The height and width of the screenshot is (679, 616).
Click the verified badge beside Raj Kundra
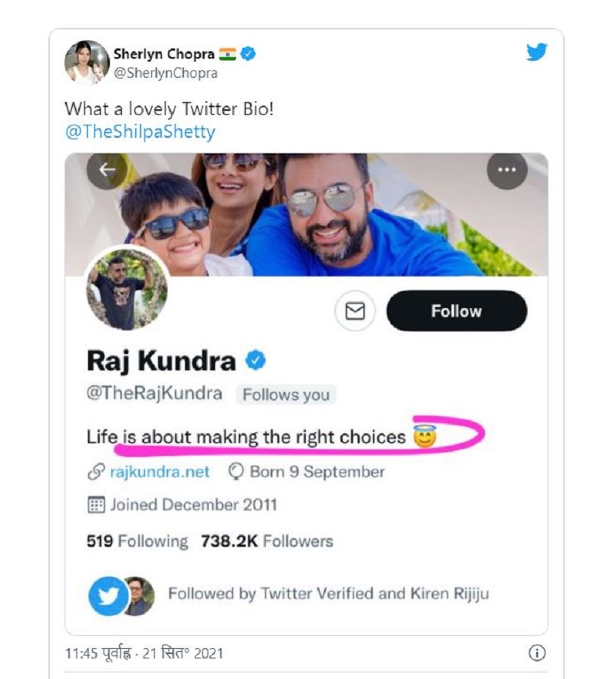(x=255, y=360)
